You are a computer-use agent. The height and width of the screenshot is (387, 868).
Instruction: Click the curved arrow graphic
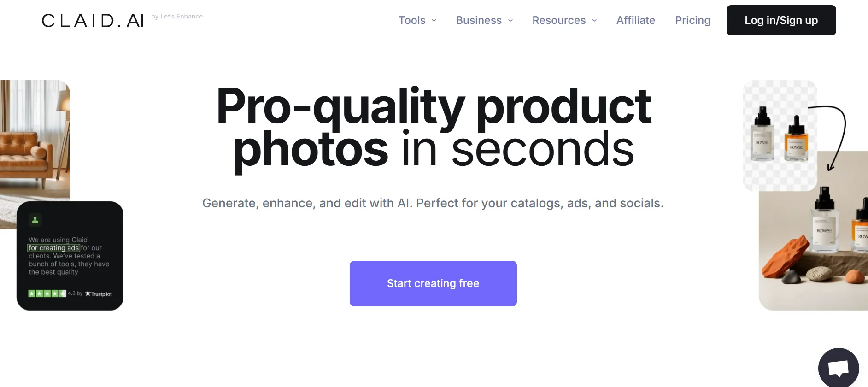point(835,136)
